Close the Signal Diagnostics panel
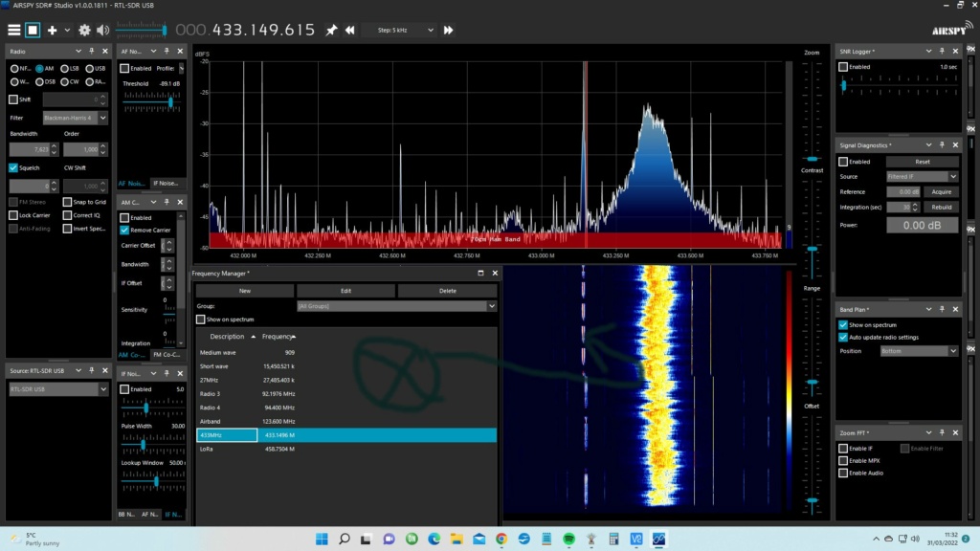The image size is (980, 551). point(955,145)
